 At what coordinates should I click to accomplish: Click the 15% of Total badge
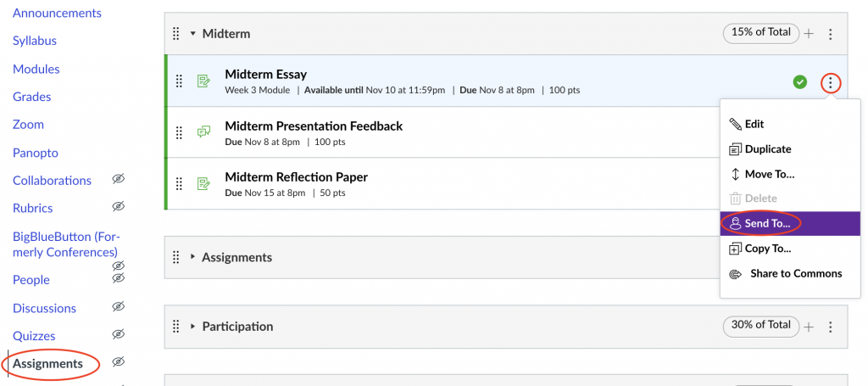pos(761,32)
